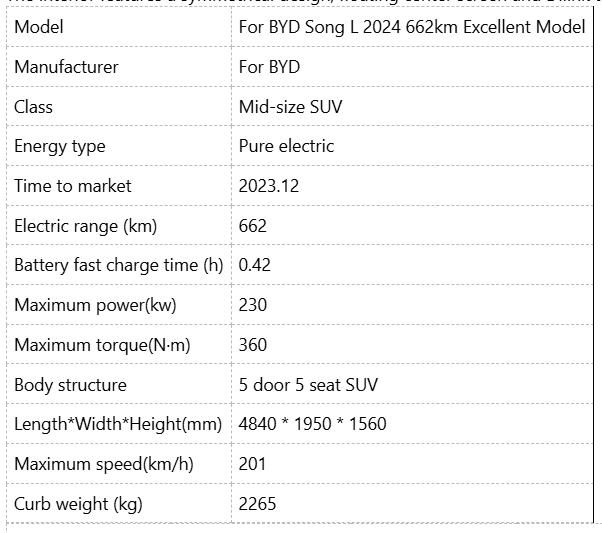Screen dimensions: 602x533
Task: Click the 'Energy type' label
Action: [60, 146]
